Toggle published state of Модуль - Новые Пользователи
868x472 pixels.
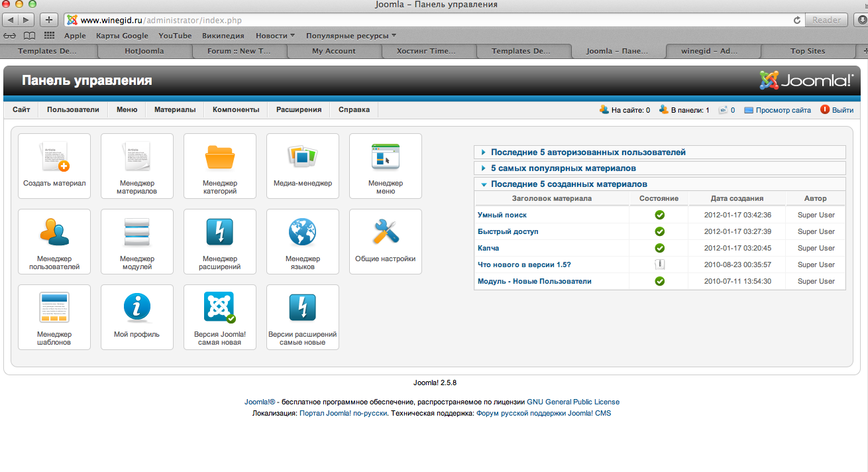pos(659,281)
